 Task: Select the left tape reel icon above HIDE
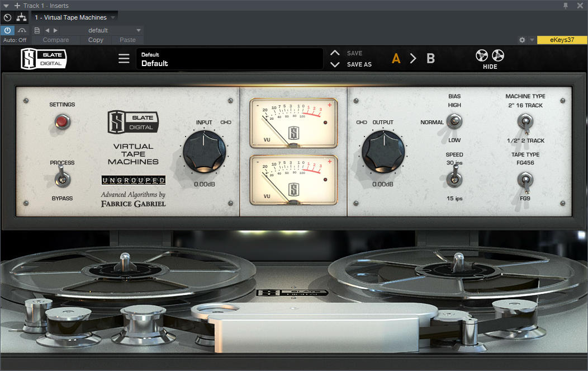click(481, 55)
